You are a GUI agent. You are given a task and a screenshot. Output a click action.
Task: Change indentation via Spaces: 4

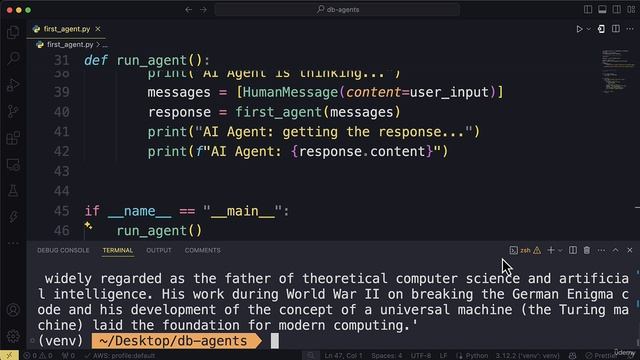coord(387,356)
